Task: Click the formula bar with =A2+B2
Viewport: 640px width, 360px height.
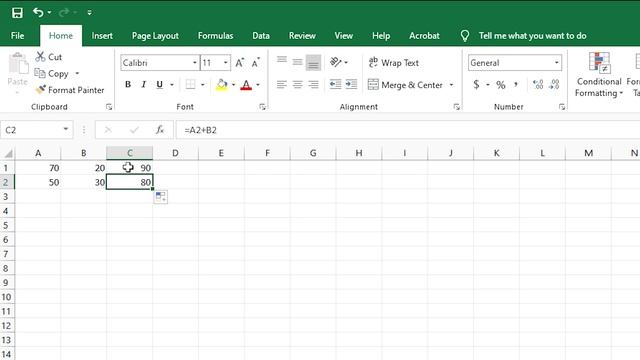Action: click(407, 130)
